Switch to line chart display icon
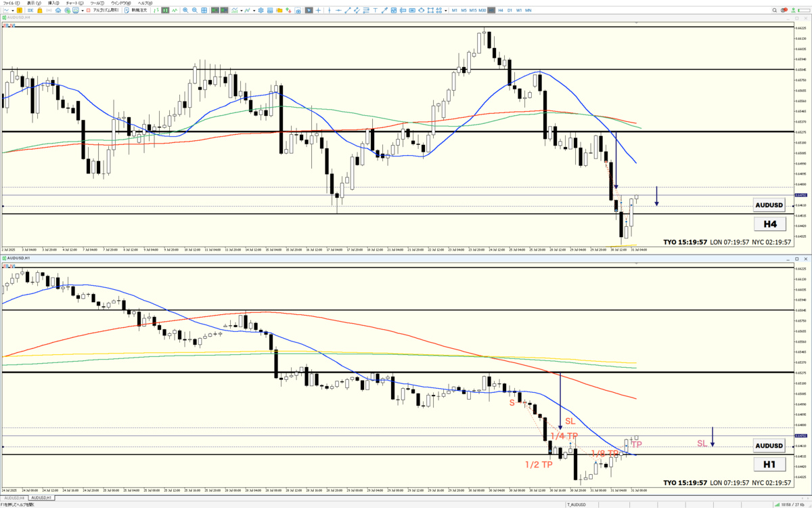 (175, 10)
